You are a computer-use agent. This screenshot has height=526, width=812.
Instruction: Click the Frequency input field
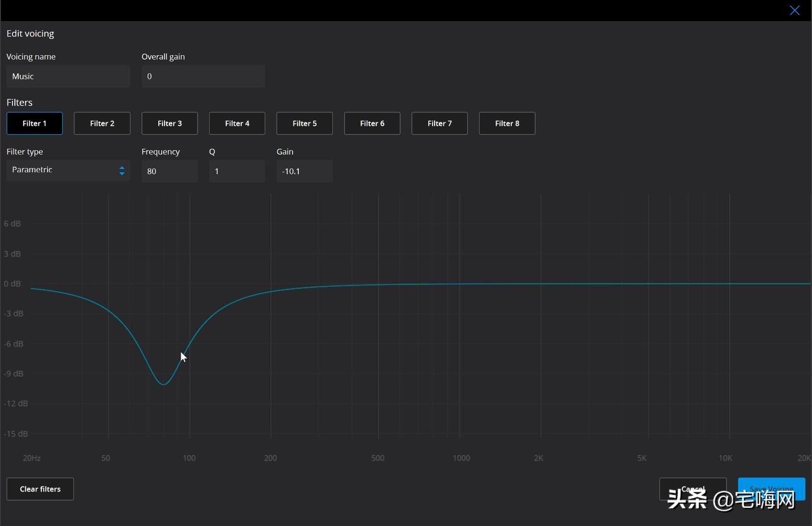(169, 171)
